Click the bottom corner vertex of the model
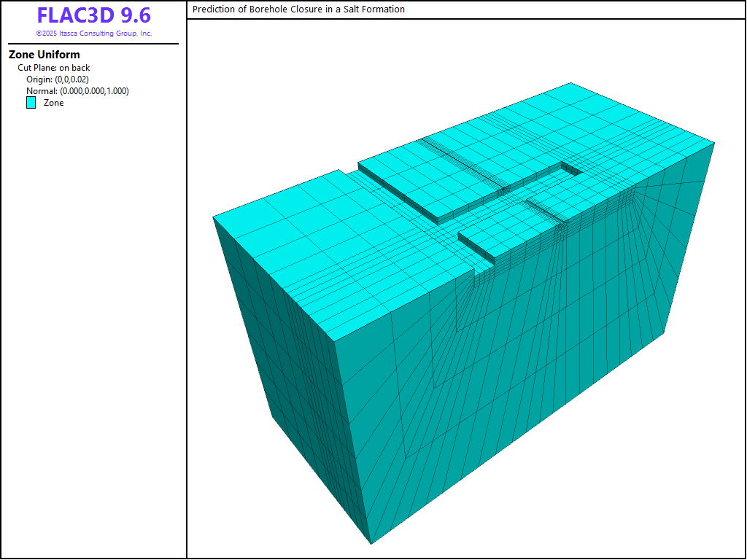The image size is (747, 560). point(371,543)
